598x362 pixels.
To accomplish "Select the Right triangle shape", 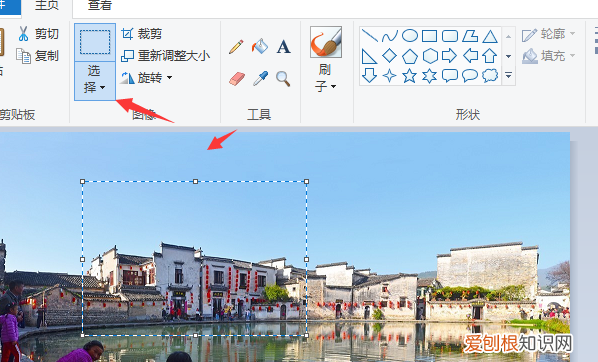I will (369, 56).
